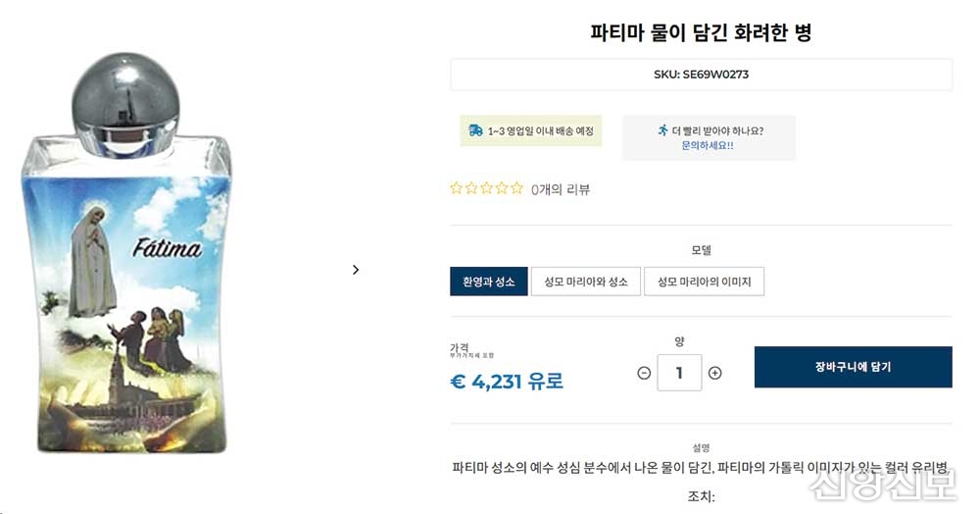Click the SKU: SE69W0273 box
Viewport: 980px width, 514px height.
pyautogui.click(x=701, y=75)
